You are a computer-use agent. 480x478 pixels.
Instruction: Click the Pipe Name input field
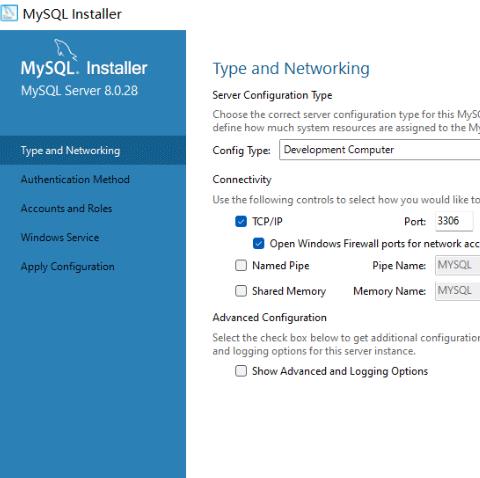point(457,265)
